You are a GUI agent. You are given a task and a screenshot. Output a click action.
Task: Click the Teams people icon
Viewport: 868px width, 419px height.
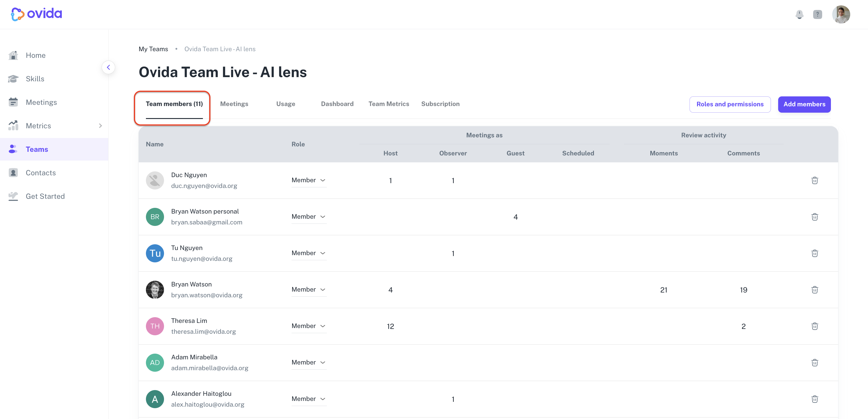point(13,149)
